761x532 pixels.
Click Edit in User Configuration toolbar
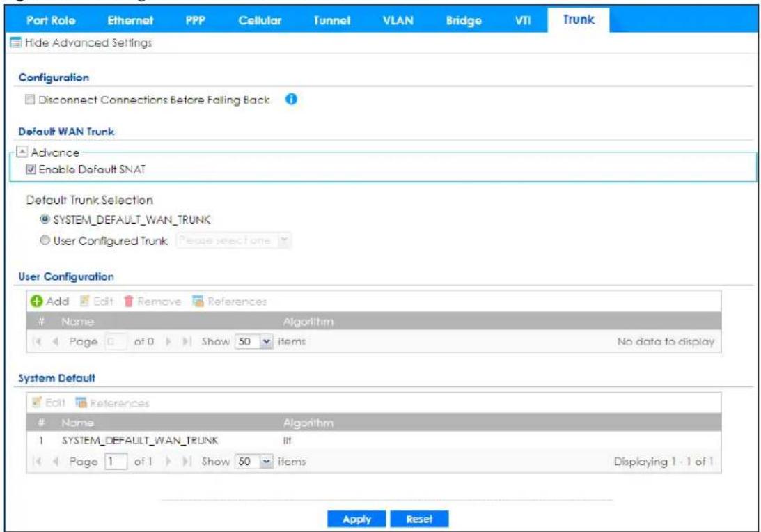click(x=96, y=302)
